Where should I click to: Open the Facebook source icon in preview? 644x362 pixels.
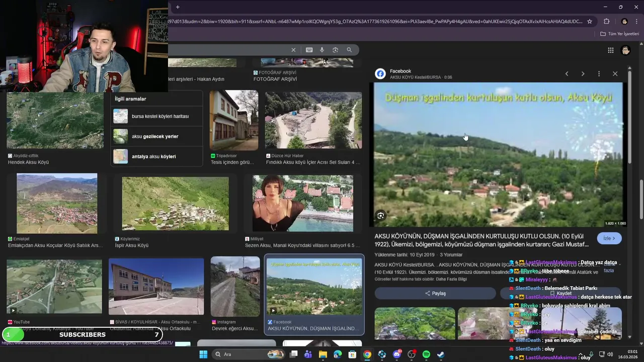click(380, 74)
